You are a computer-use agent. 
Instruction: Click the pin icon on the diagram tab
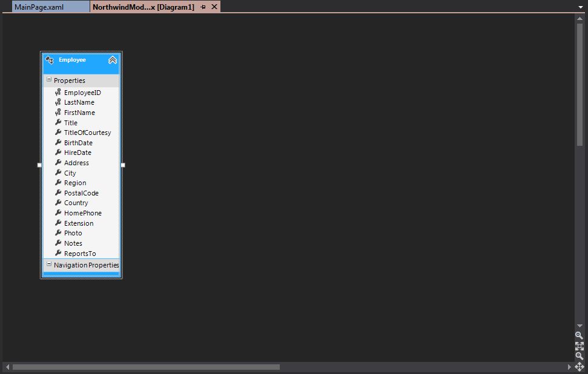[203, 7]
